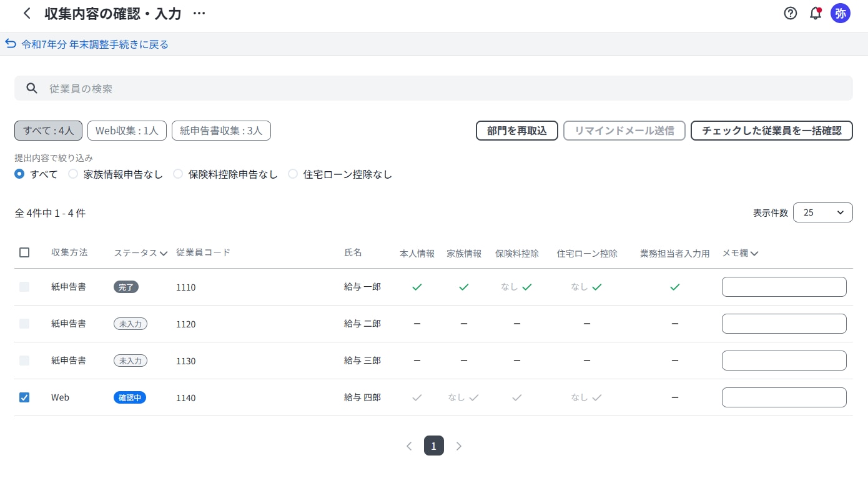Uncheck the checkbox for employee 1140

click(x=24, y=397)
